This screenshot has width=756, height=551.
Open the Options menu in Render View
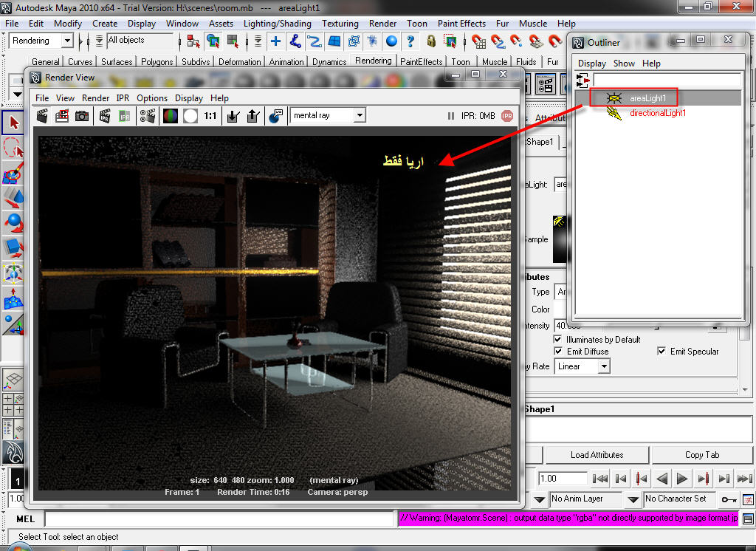[x=152, y=98]
